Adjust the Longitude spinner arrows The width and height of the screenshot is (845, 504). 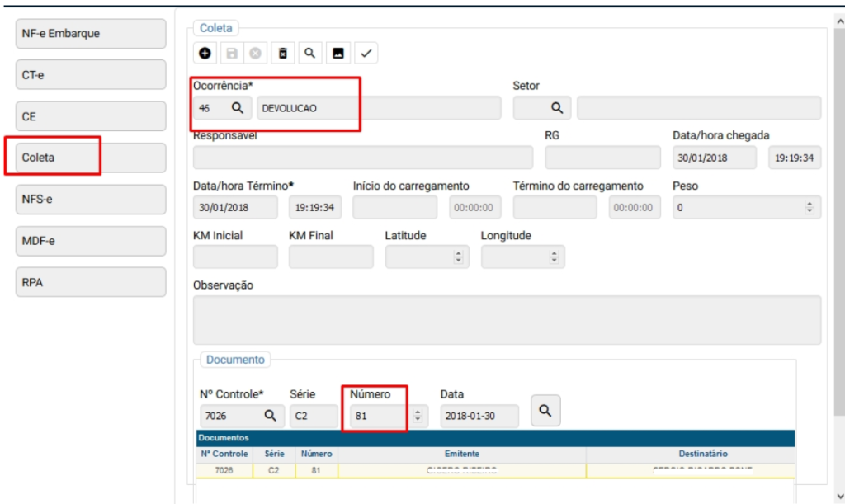[x=555, y=257]
